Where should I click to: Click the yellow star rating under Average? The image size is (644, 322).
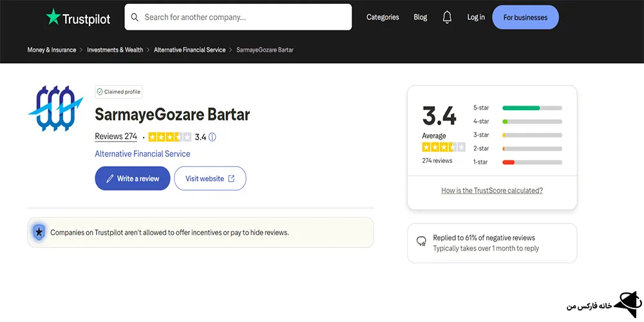tap(439, 147)
